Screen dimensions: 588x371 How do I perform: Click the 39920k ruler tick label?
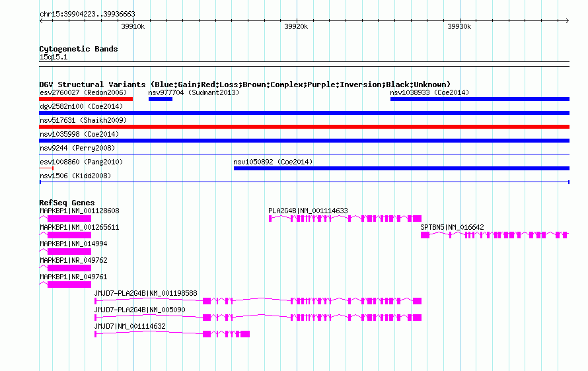click(x=296, y=26)
